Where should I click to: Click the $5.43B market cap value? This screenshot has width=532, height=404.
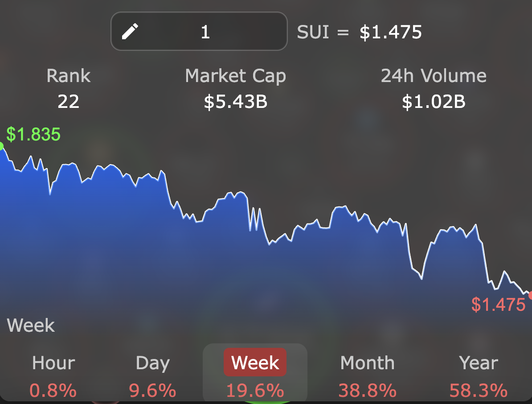point(235,102)
